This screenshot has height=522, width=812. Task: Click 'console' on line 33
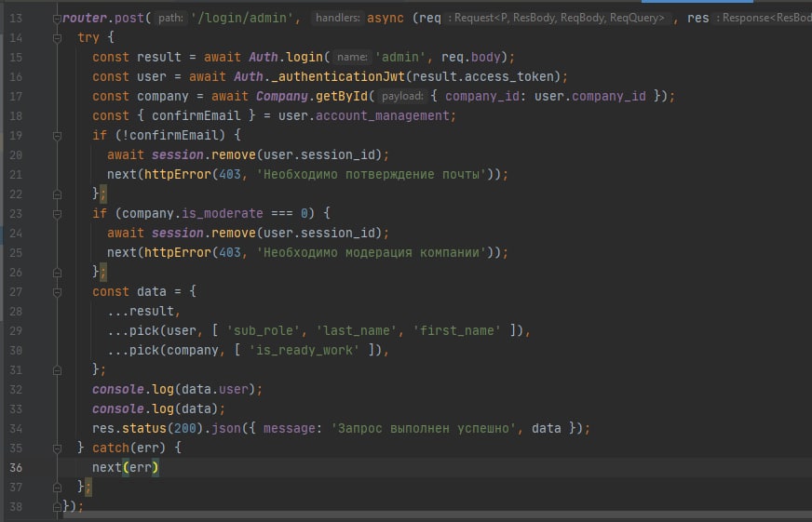pos(118,408)
